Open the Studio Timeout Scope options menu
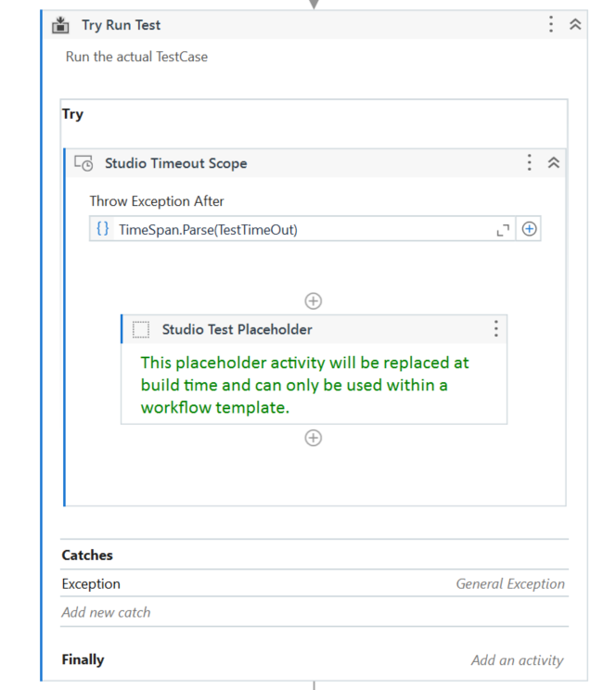 point(530,163)
